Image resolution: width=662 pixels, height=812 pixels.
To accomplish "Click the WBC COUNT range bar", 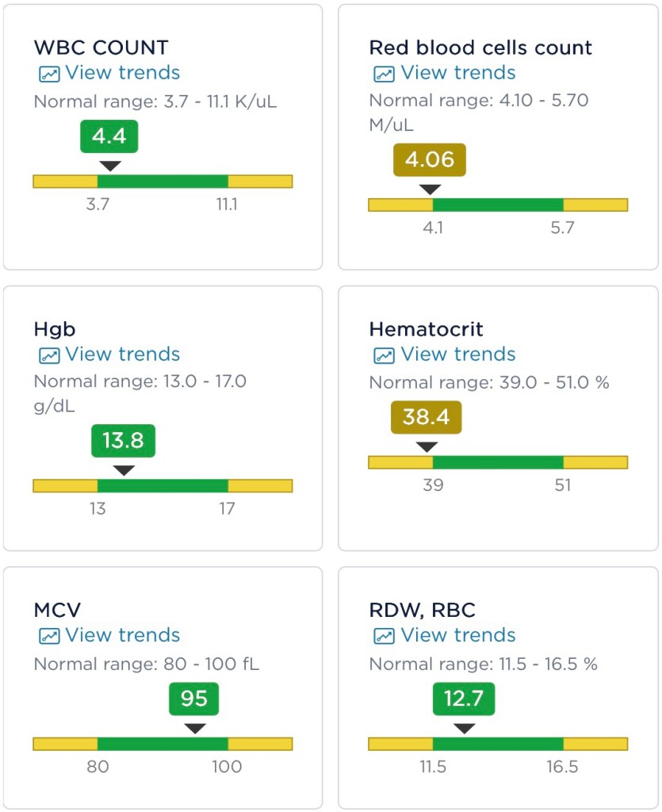I will pos(163,182).
